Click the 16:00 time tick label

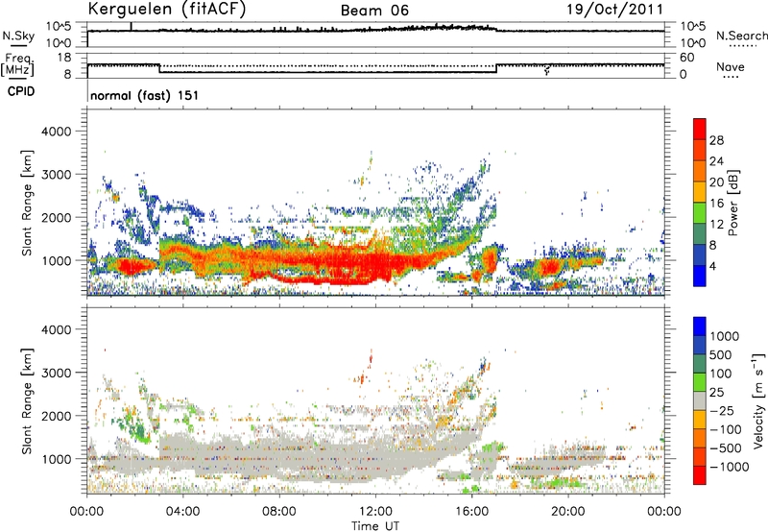[471, 512]
